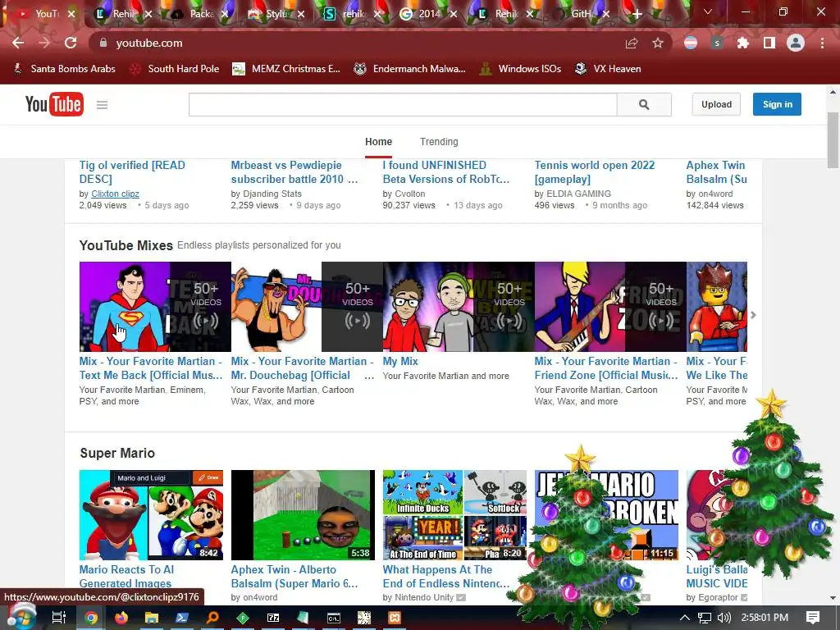This screenshot has width=840, height=630.
Task: Open the hamburger guide menu beside the logo
Action: pos(102,105)
